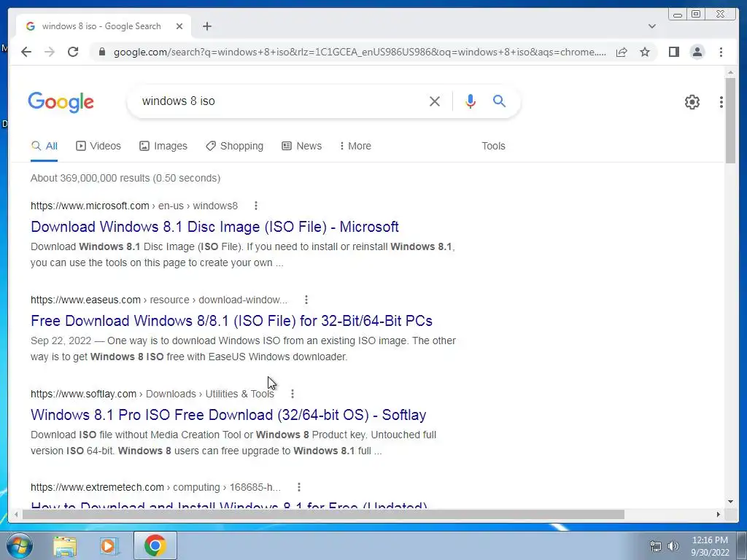Open Windows 8.1 Pro ISO Softlay link
Image resolution: width=747 pixels, height=560 pixels.
(228, 415)
